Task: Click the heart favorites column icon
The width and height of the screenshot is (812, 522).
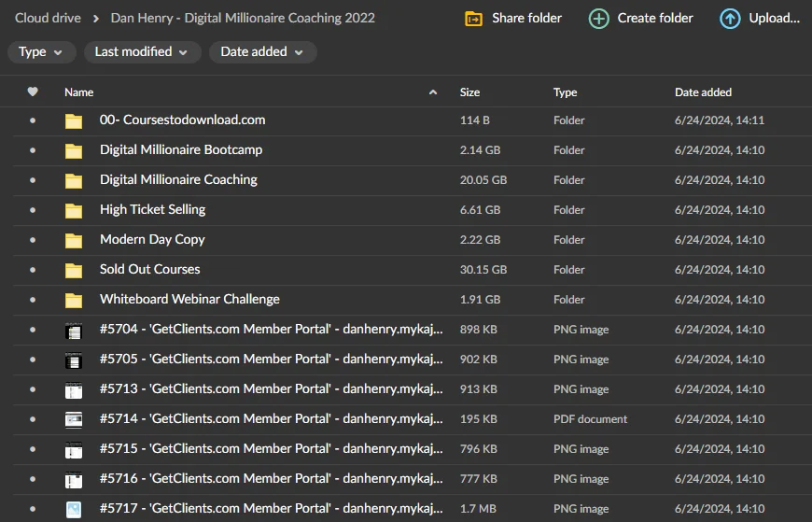Action: click(x=33, y=92)
